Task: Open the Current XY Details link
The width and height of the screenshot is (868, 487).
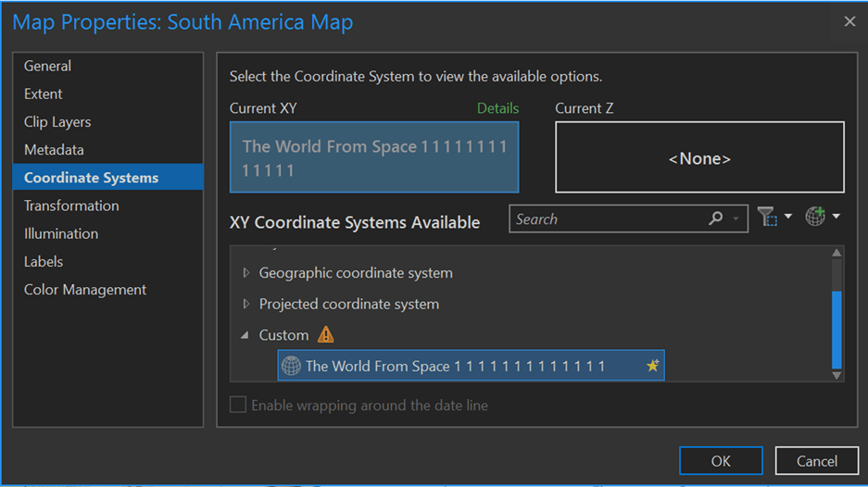Action: point(497,108)
